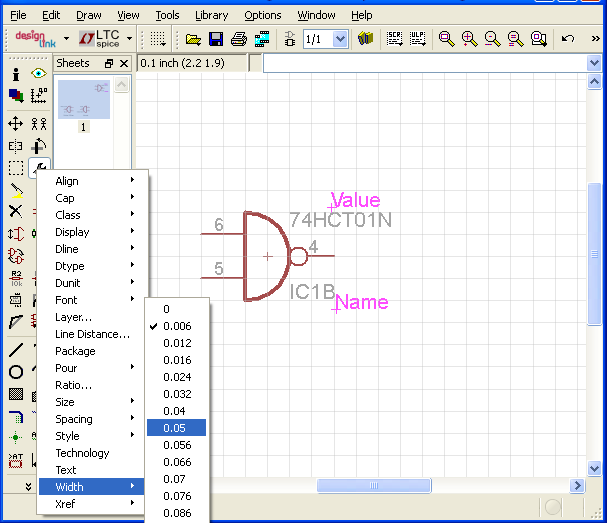Run a script with SCR icon
This screenshot has height=523, width=607.
point(394,39)
